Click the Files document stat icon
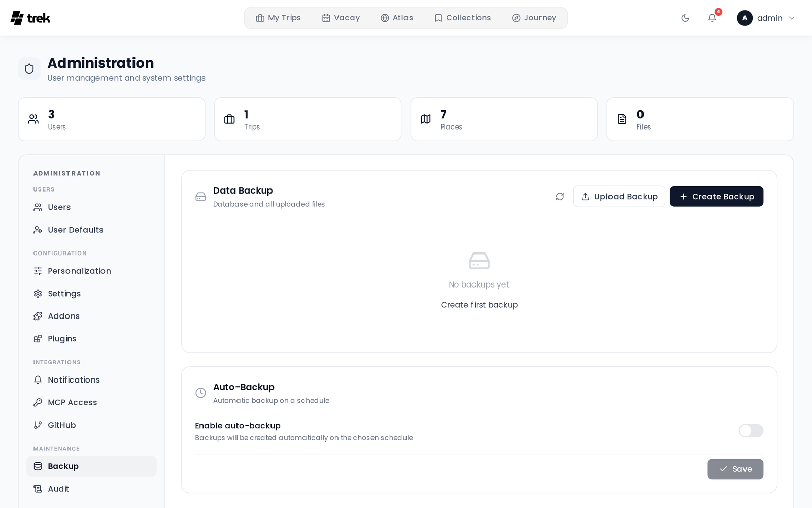Image resolution: width=812 pixels, height=508 pixels. point(622,119)
